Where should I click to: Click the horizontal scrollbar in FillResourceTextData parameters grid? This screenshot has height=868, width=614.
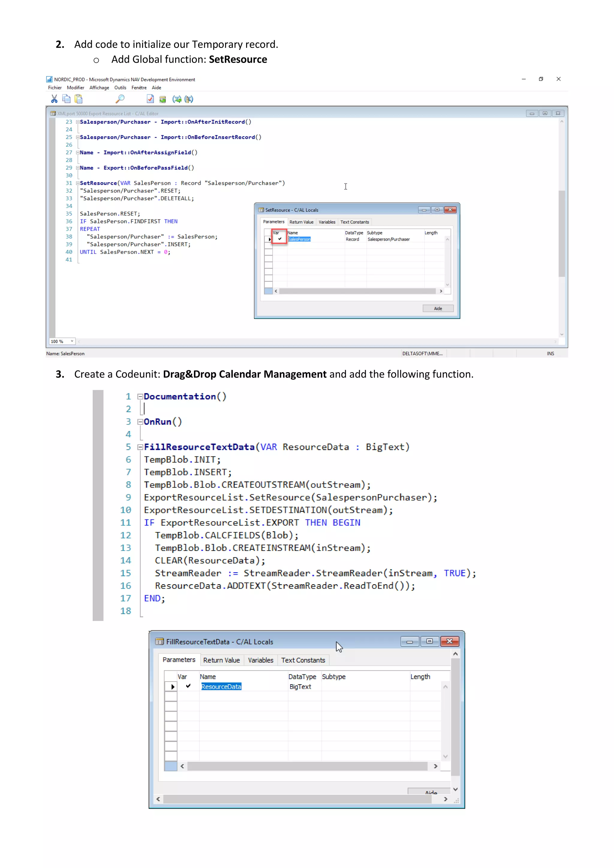307,766
